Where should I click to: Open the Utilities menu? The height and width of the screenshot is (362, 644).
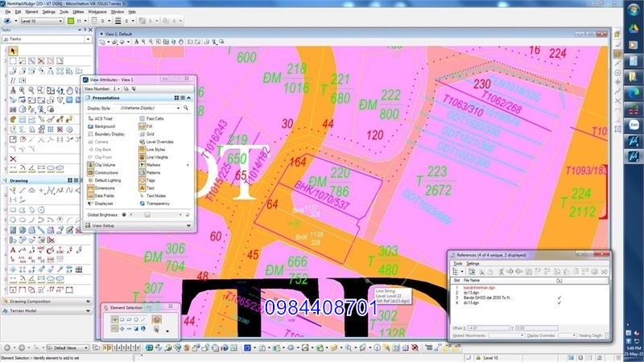[x=76, y=13]
